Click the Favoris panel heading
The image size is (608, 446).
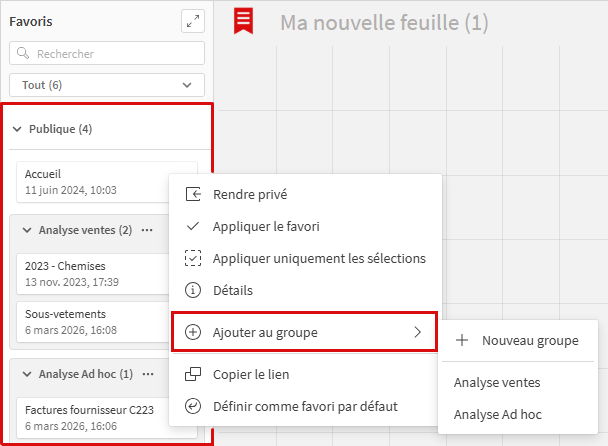[x=31, y=21]
